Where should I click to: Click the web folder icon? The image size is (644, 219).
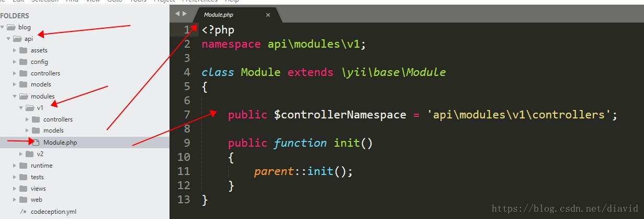23,200
